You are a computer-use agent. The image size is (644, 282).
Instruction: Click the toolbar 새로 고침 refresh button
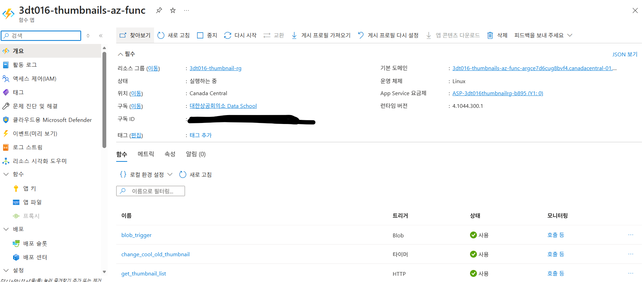[174, 35]
